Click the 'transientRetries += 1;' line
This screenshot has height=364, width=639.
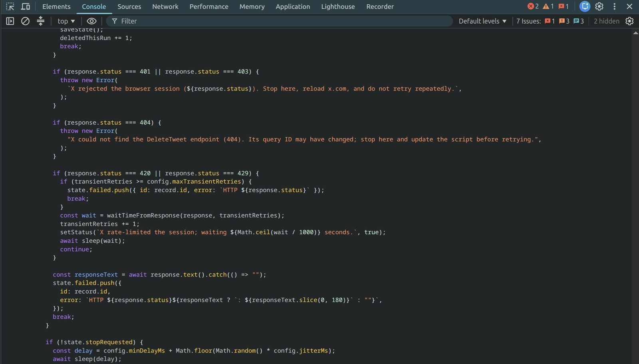100,224
